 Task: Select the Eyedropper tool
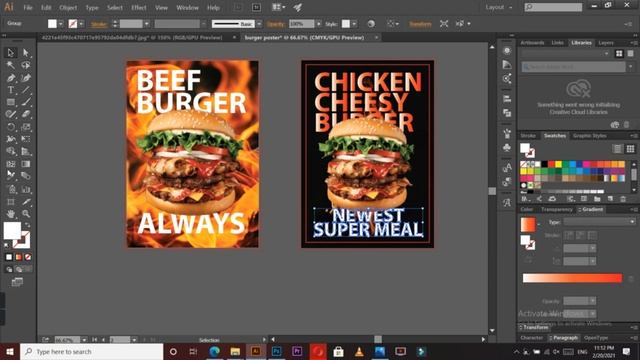(x=11, y=176)
